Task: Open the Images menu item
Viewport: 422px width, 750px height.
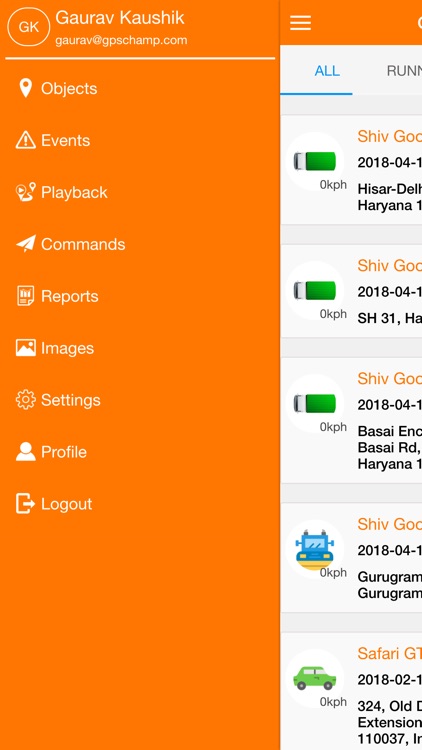Action: point(140,348)
